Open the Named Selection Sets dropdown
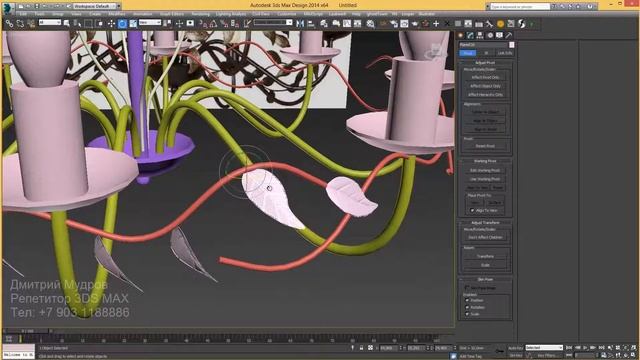Image resolution: width=640 pixels, height=360 pixels. pos(273,22)
